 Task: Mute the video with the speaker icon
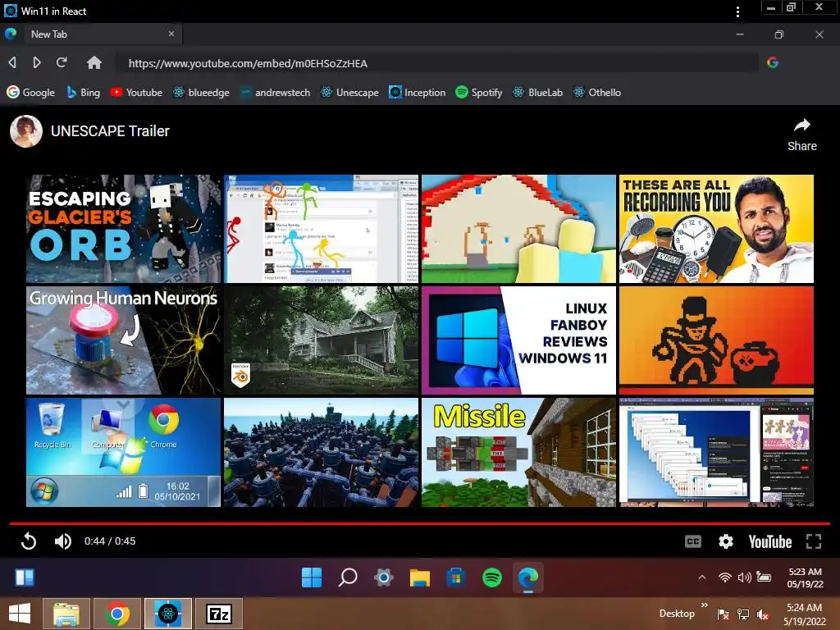62,541
